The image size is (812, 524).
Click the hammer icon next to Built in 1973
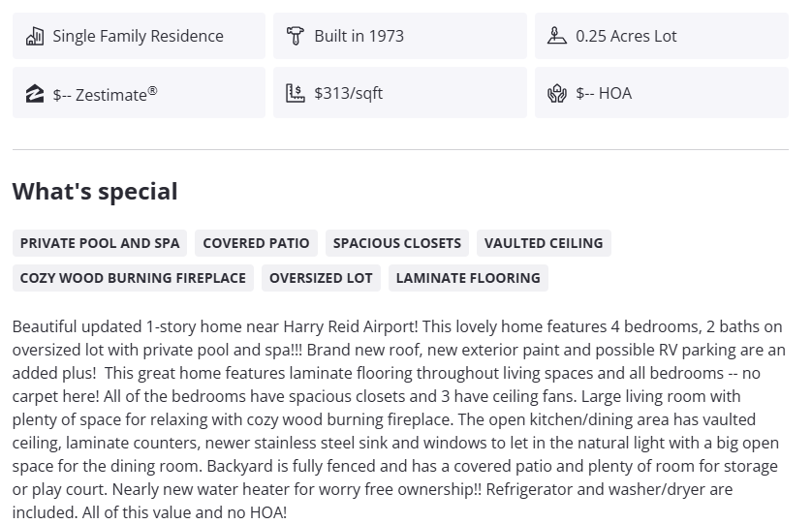click(296, 37)
